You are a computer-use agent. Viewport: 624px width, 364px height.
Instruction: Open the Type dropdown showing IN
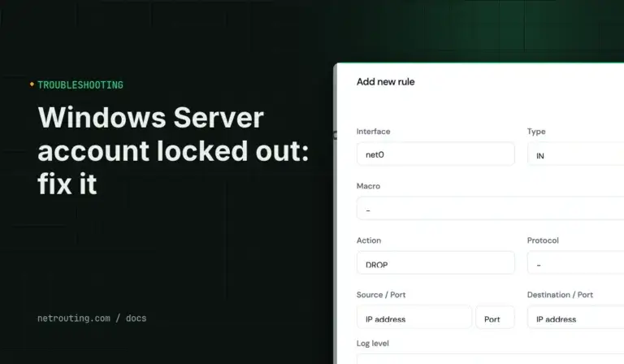575,154
